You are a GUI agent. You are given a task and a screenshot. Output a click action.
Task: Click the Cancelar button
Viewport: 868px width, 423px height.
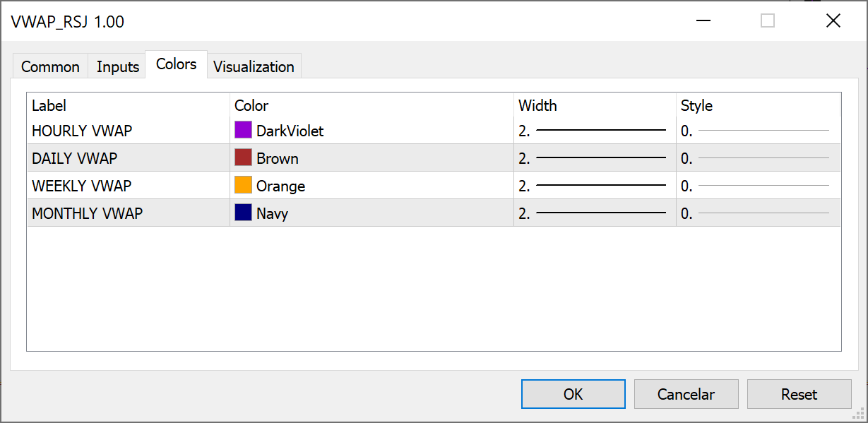point(686,394)
